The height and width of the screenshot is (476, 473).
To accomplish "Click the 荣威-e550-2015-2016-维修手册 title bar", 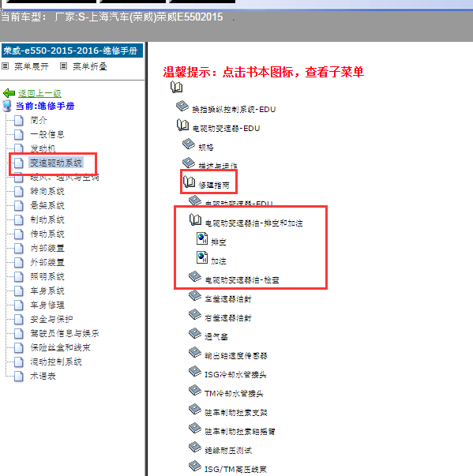I will [x=72, y=51].
